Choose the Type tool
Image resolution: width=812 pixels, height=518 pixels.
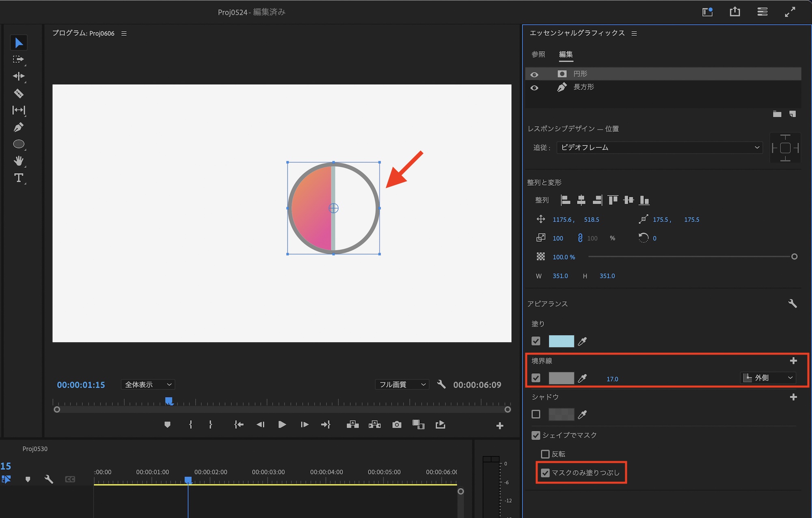[19, 178]
